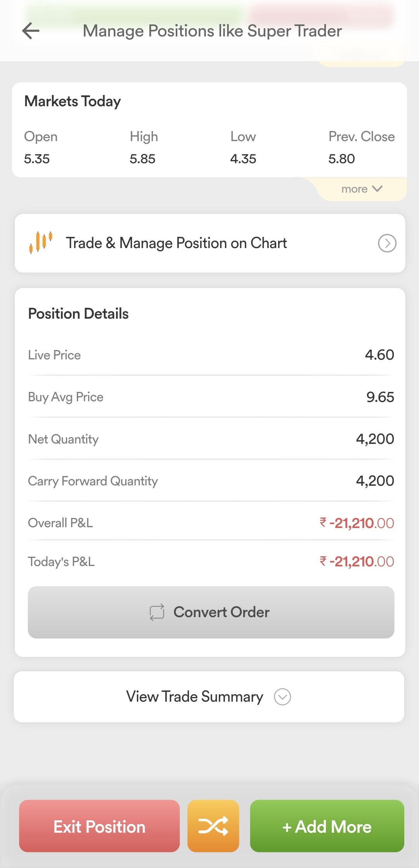Image resolution: width=419 pixels, height=868 pixels.
Task: Open the circled right arrow on chart card
Action: coord(387,243)
